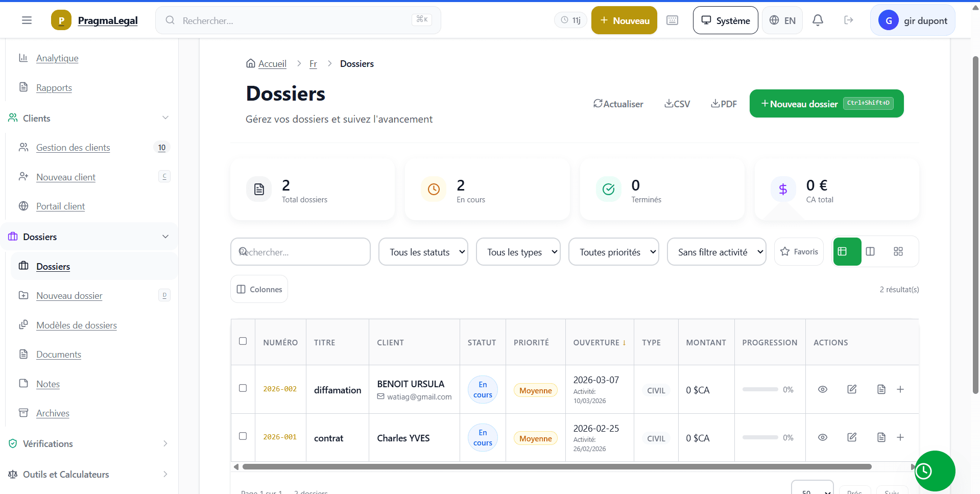
Task: Open the floating green clock timer
Action: [x=934, y=471]
